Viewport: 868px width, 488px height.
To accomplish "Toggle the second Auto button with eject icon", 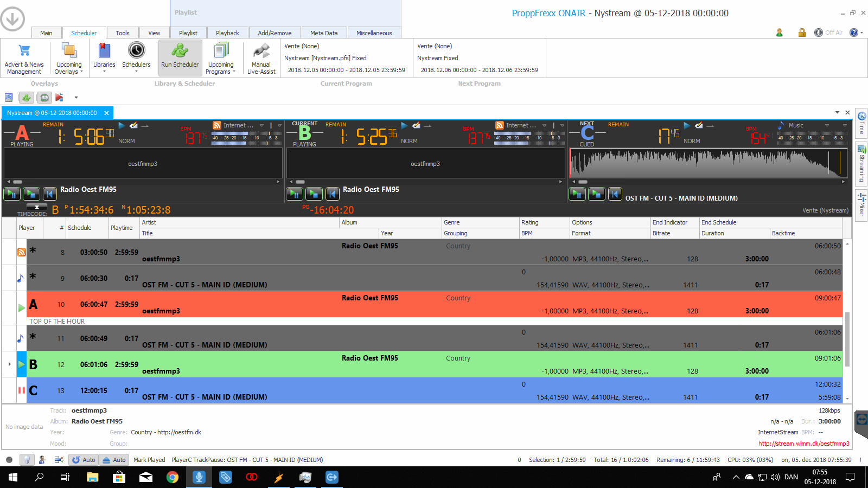I will click(114, 460).
